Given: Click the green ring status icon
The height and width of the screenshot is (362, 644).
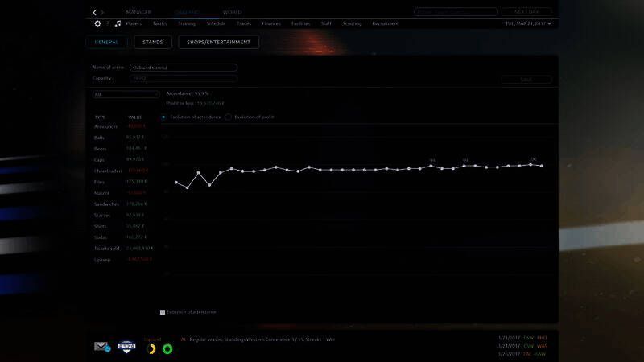Looking at the screenshot, I should click(x=167, y=348).
